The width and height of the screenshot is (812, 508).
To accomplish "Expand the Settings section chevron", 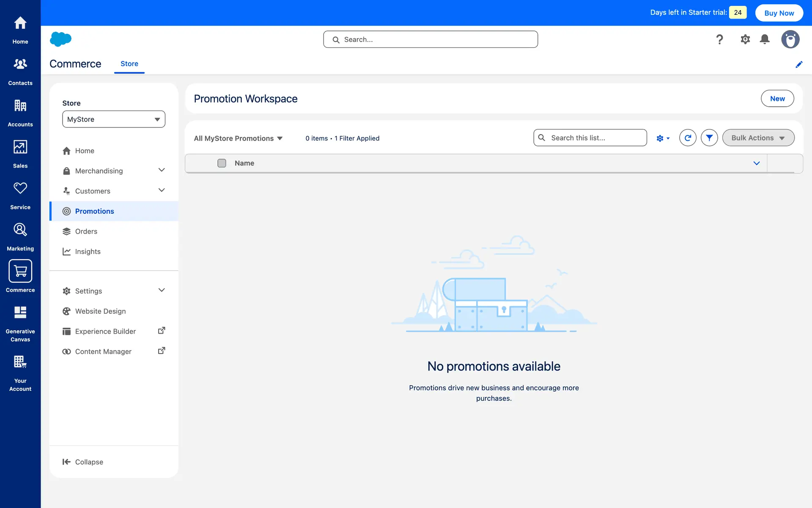I will [161, 290].
